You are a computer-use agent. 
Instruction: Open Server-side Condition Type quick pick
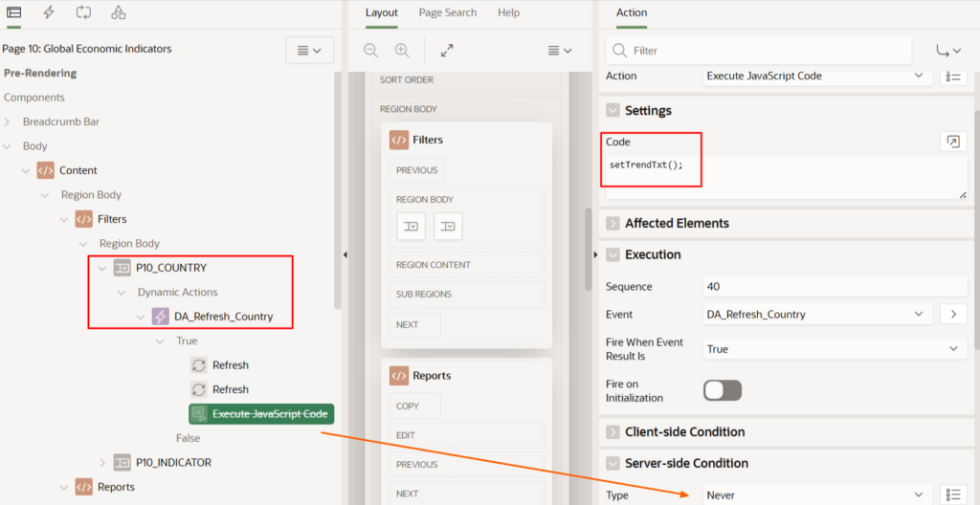click(953, 494)
